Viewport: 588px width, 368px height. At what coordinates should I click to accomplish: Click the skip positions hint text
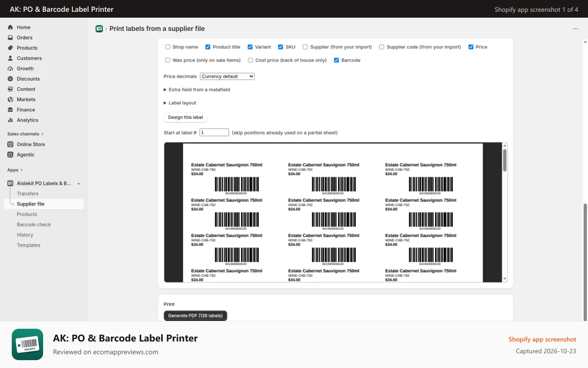285,133
